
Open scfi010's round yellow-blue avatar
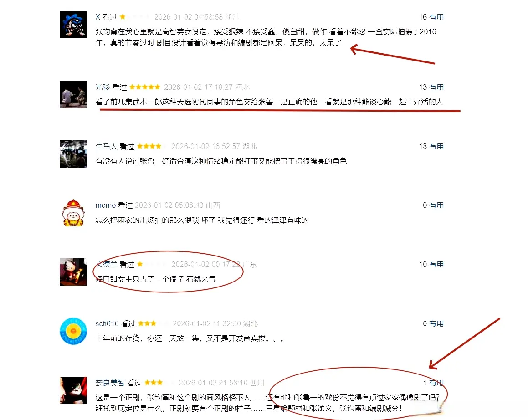pyautogui.click(x=73, y=331)
